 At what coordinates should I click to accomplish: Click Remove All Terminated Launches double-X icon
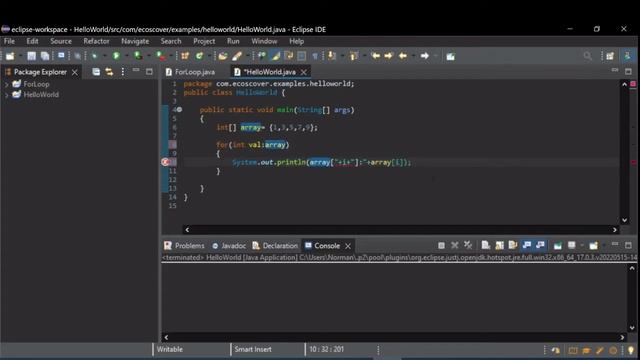(x=468, y=245)
